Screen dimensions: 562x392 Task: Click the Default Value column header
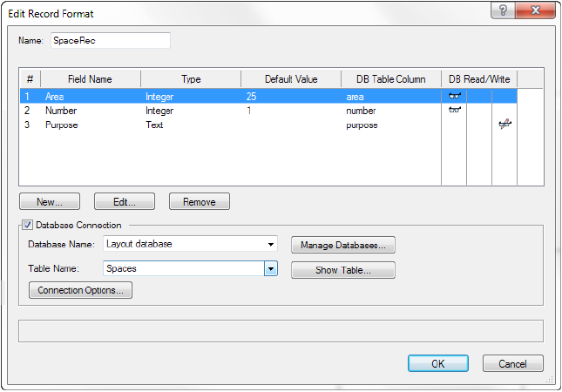point(291,79)
